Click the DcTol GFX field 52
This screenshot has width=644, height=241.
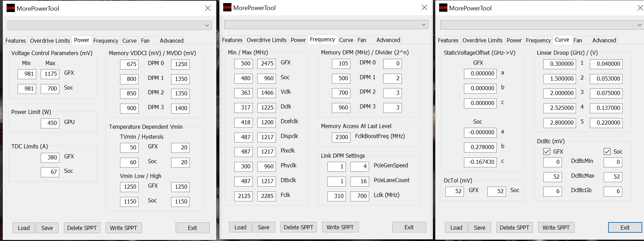tap(455, 191)
